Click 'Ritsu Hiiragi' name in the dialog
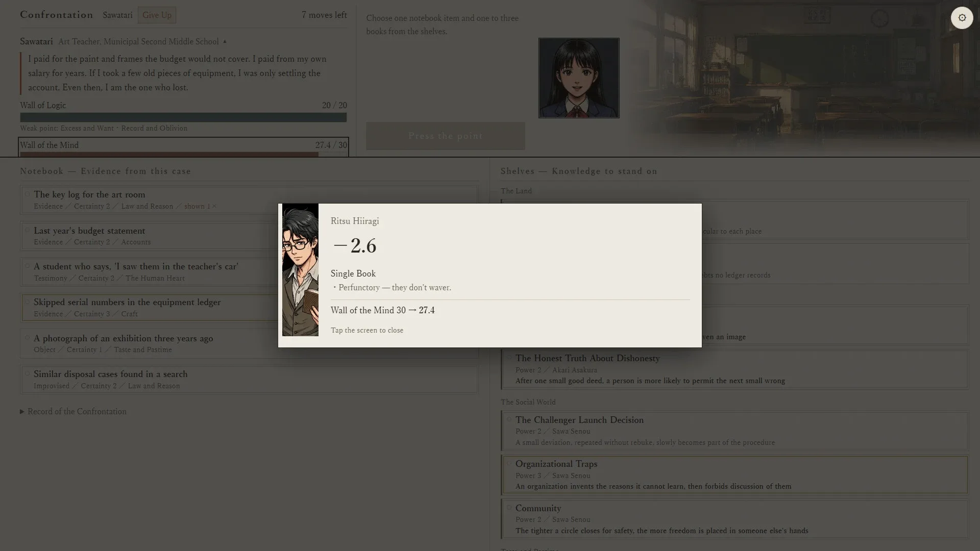This screenshot has height=551, width=980. tap(354, 221)
